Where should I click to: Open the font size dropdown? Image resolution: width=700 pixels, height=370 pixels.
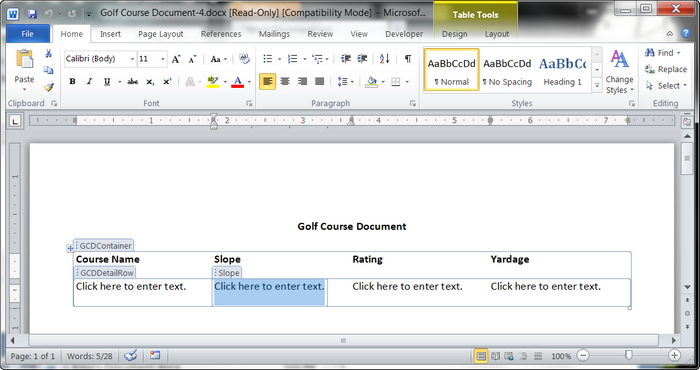pyautogui.click(x=162, y=59)
